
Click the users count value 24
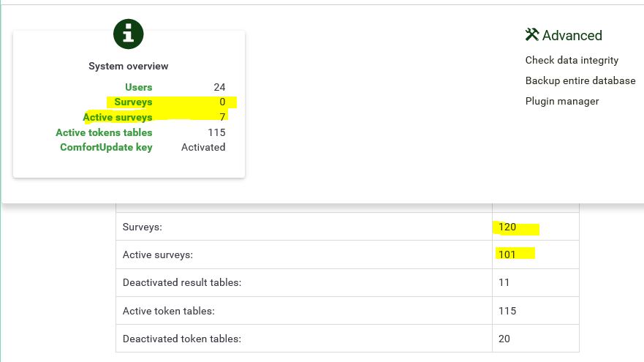point(219,87)
